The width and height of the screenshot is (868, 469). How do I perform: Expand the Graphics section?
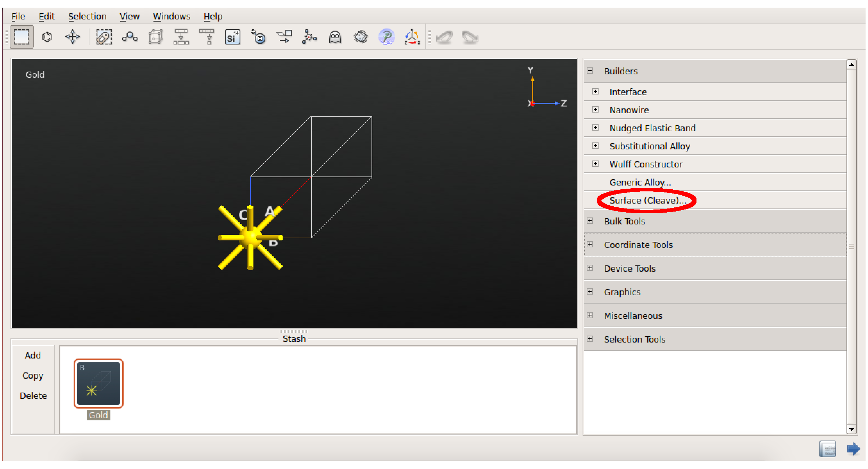590,291
